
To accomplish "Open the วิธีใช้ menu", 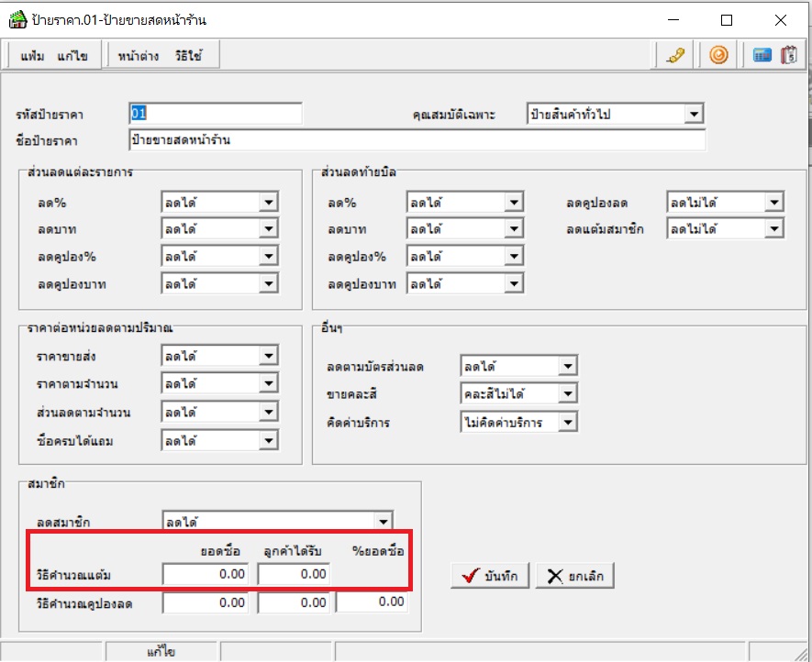I will tap(189, 56).
